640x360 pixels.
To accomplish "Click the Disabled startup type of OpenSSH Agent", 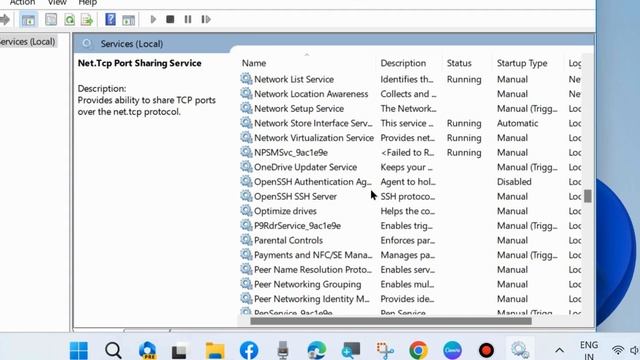I will pyautogui.click(x=514, y=182).
